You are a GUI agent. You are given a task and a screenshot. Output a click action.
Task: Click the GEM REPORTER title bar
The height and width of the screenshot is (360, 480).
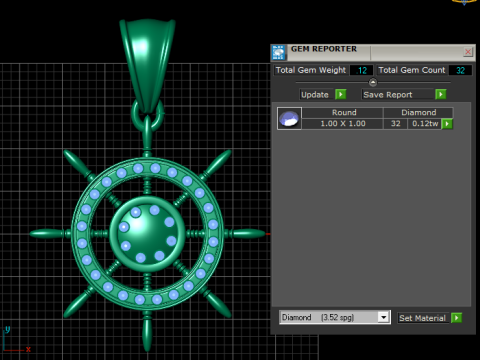373,52
